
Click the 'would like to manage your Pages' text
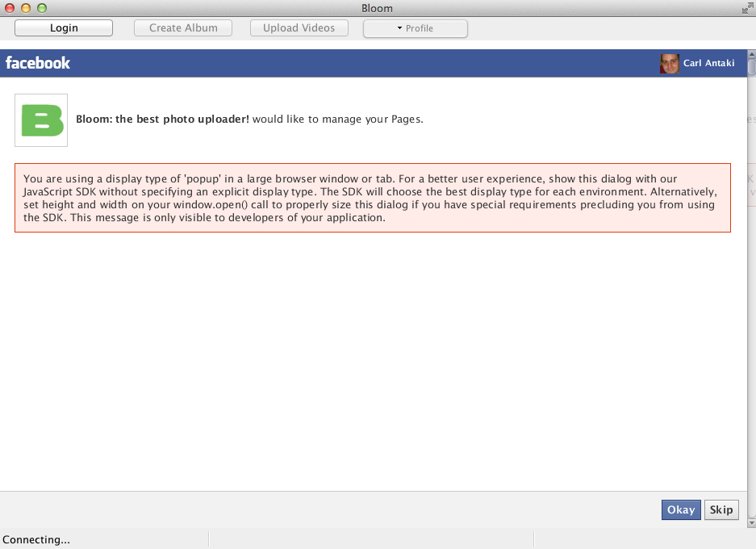338,119
